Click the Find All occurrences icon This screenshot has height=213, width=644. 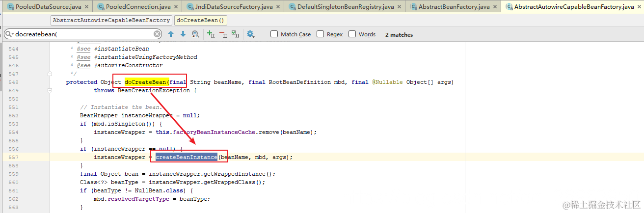coord(195,34)
